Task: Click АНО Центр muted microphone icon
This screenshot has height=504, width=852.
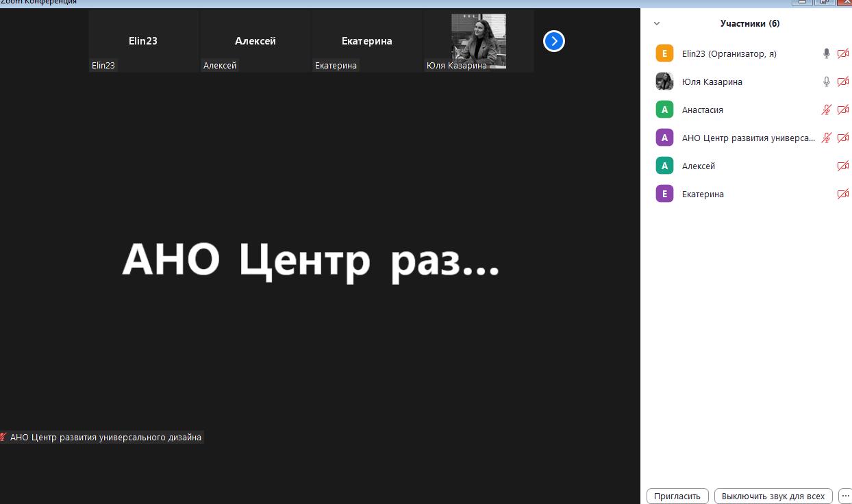Action: [827, 138]
